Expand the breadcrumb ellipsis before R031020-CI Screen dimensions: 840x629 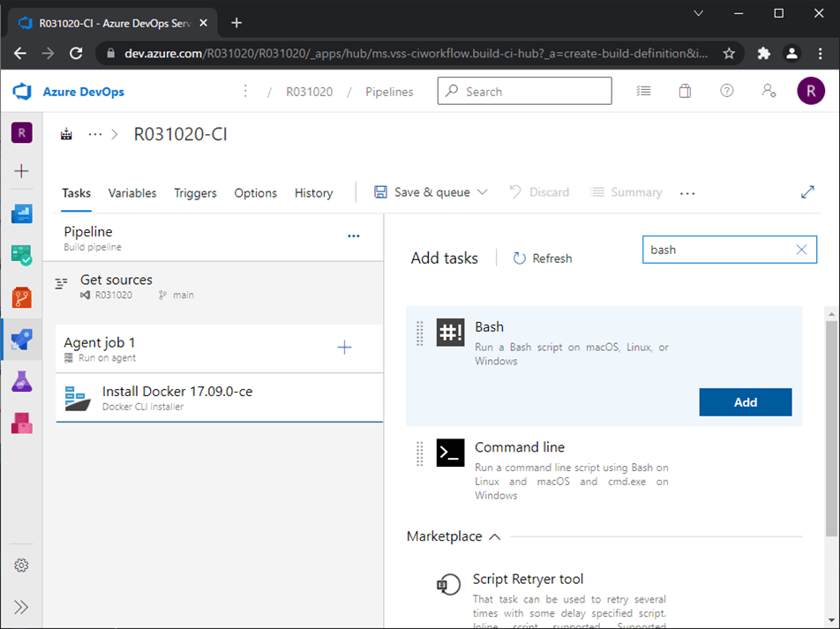pyautogui.click(x=94, y=134)
